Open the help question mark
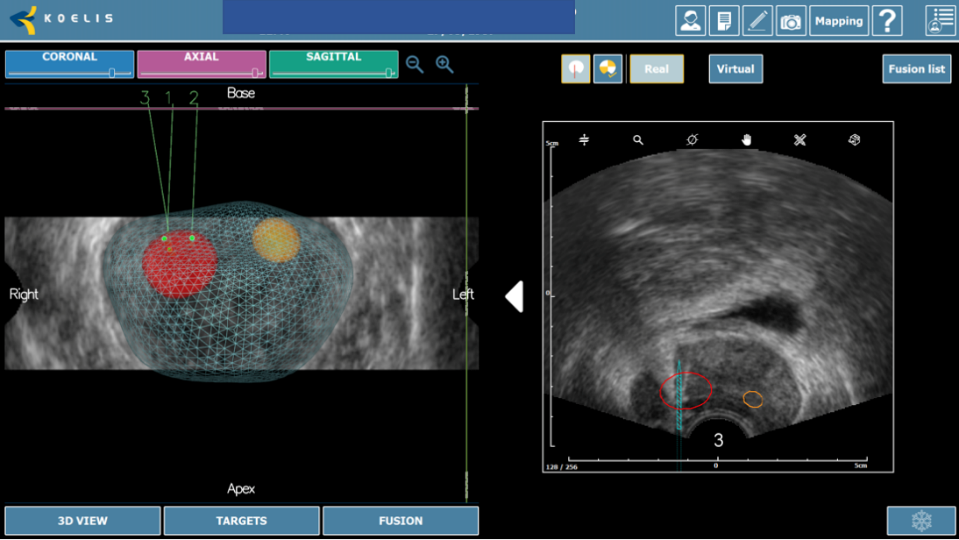The image size is (959, 540). click(x=887, y=21)
